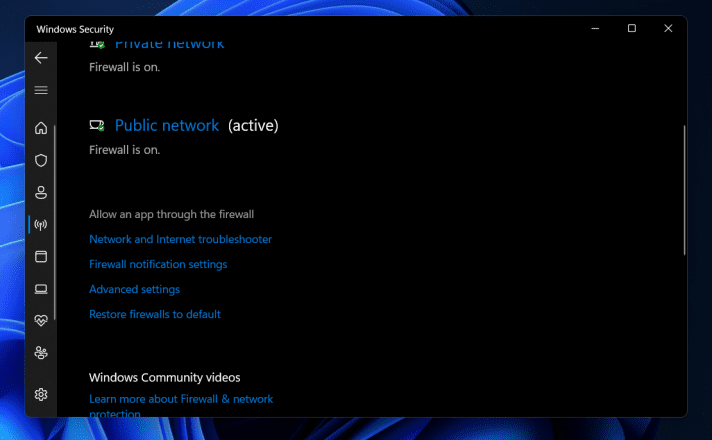Select Firewall & network protection antenna icon
This screenshot has height=440, width=712.
(x=41, y=225)
